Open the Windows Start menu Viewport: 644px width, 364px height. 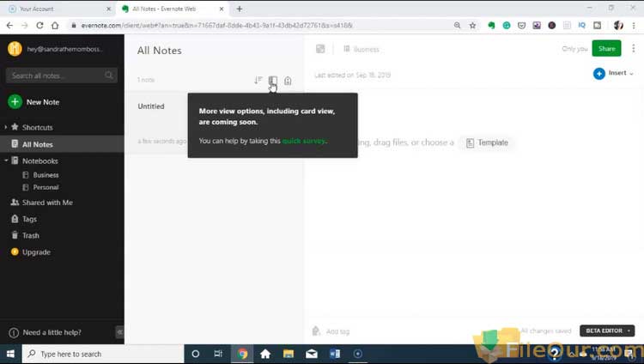pos(10,354)
